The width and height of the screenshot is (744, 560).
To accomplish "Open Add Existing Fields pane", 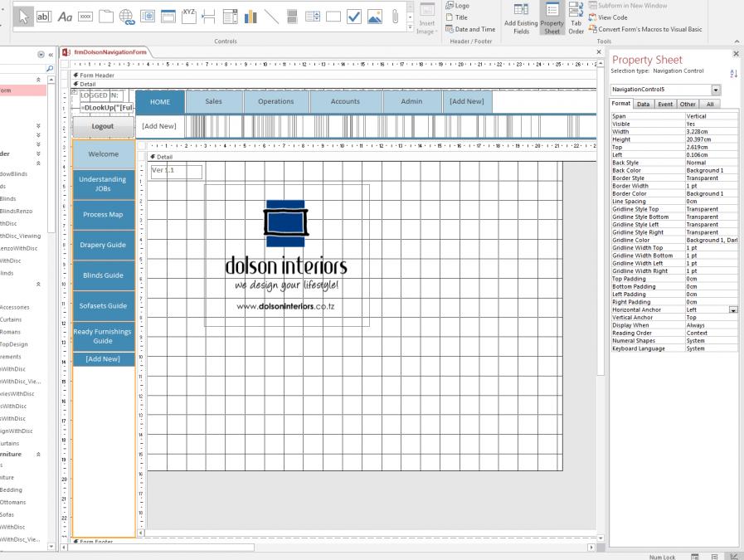I will tap(521, 18).
